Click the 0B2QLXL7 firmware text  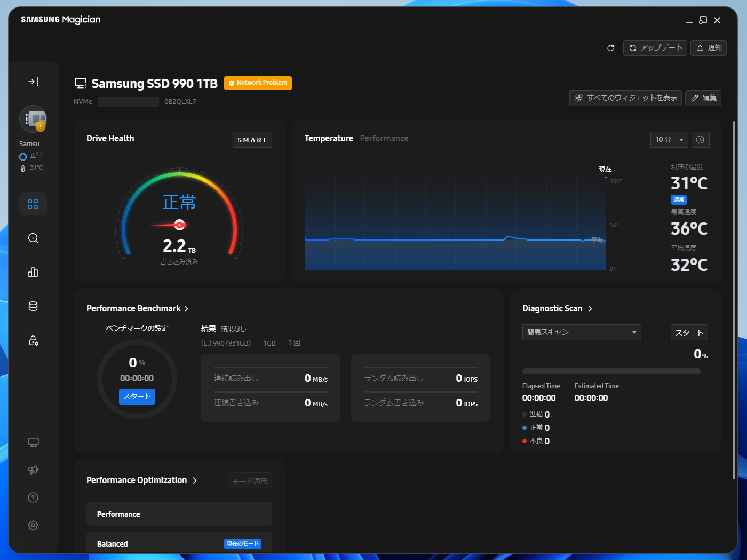[180, 102]
